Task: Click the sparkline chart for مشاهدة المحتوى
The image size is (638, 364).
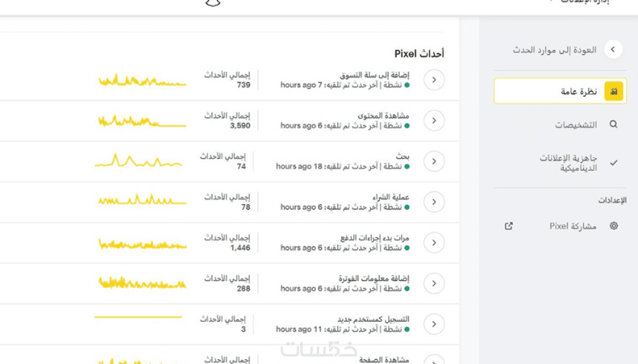Action: pos(142,121)
